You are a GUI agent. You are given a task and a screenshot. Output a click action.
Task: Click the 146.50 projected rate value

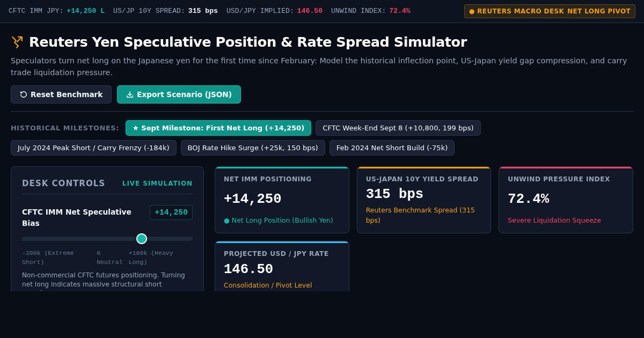click(x=248, y=269)
